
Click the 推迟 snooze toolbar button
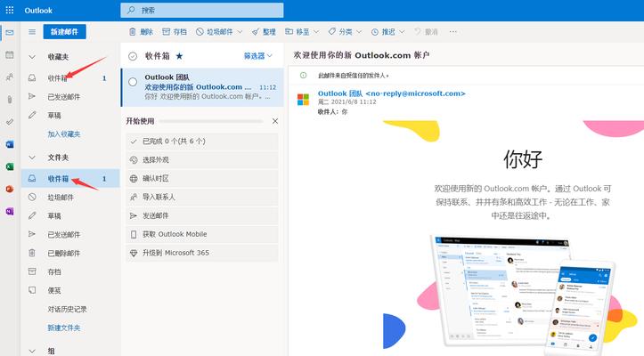384,32
